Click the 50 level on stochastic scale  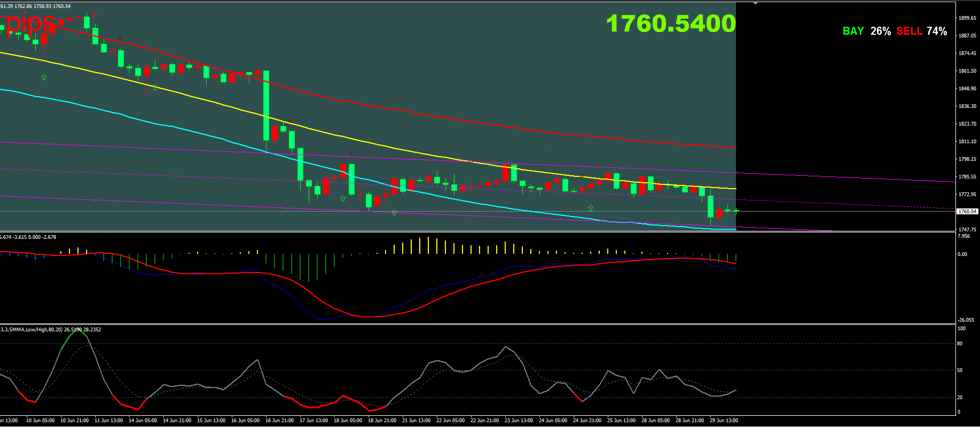tap(960, 370)
